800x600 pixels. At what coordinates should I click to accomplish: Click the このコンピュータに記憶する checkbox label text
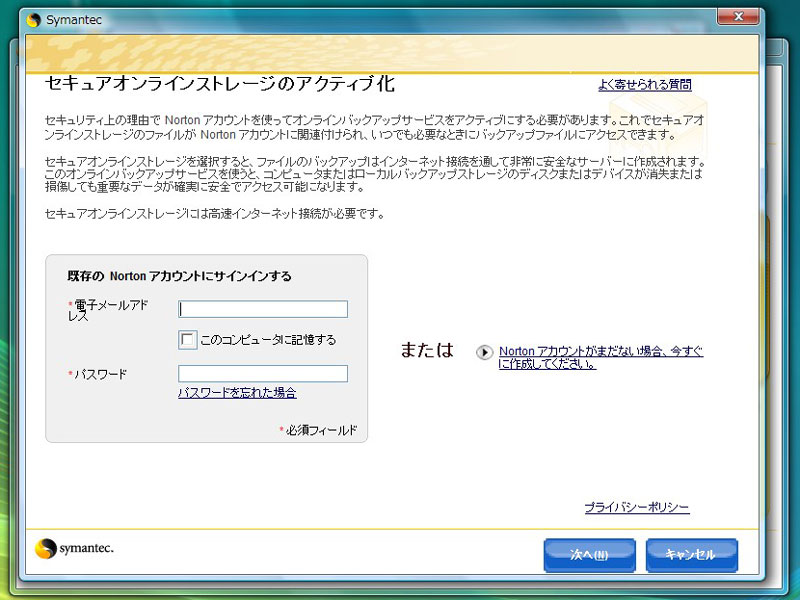268,340
